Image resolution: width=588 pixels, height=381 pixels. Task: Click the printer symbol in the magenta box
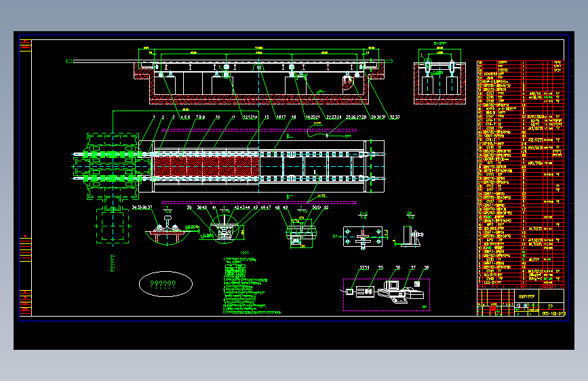[x=413, y=294]
